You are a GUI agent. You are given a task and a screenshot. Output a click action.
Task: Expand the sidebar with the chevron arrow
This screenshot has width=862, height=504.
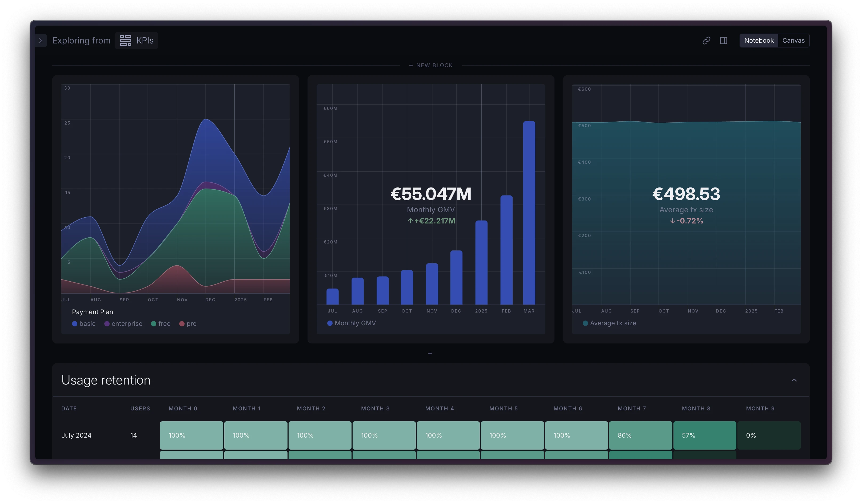[41, 41]
